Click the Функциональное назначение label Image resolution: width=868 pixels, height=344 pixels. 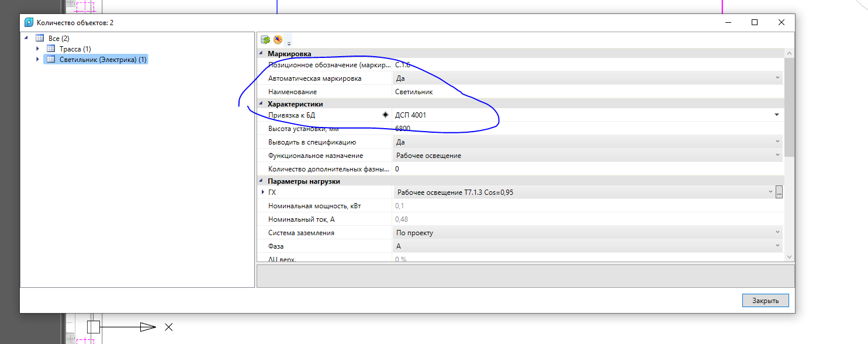[316, 155]
